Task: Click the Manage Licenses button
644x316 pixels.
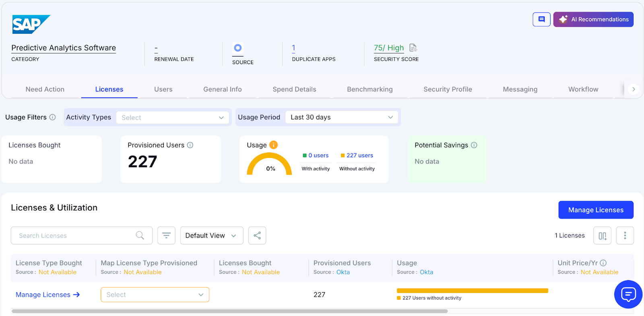Action: click(x=596, y=210)
